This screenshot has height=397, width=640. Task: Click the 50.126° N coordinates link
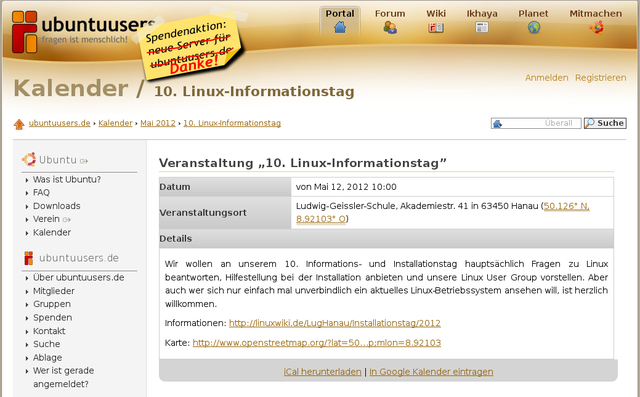tap(566, 206)
